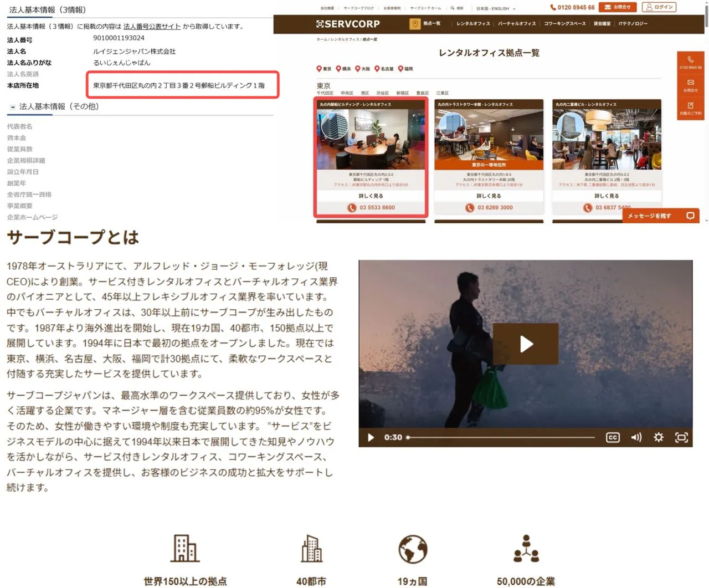Open 会社概要 top link
Image resolution: width=709 pixels, height=588 pixels.
pyautogui.click(x=327, y=8)
